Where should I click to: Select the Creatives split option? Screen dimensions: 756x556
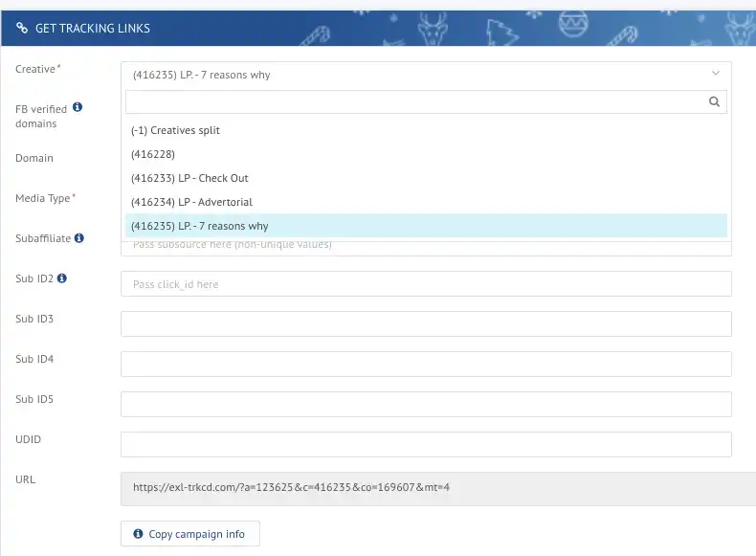coord(426,130)
